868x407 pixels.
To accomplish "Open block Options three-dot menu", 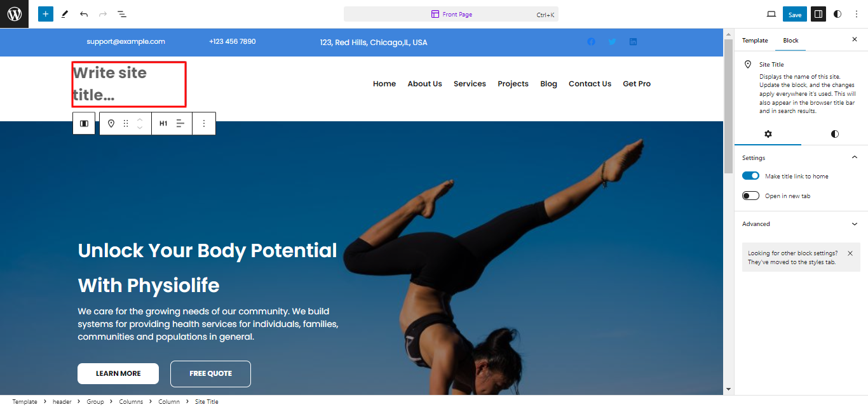I will [204, 124].
